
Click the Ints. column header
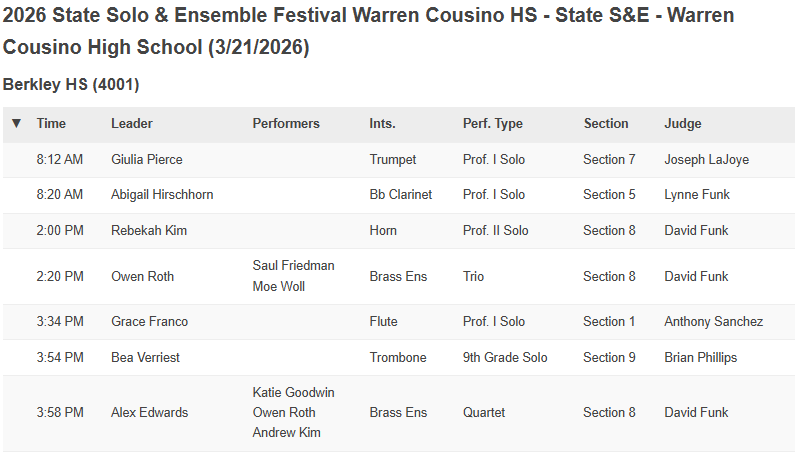coord(383,124)
